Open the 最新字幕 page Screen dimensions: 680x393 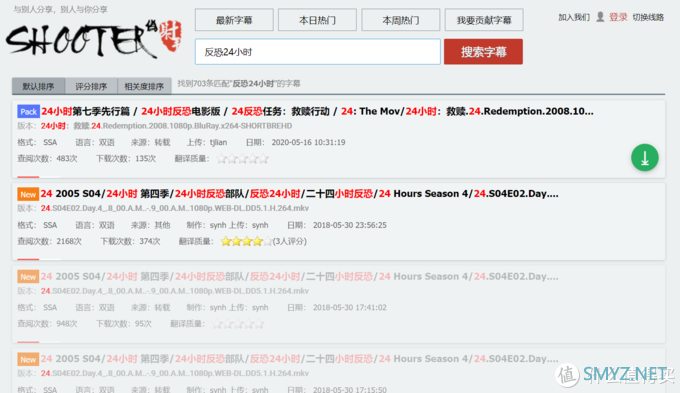point(234,20)
